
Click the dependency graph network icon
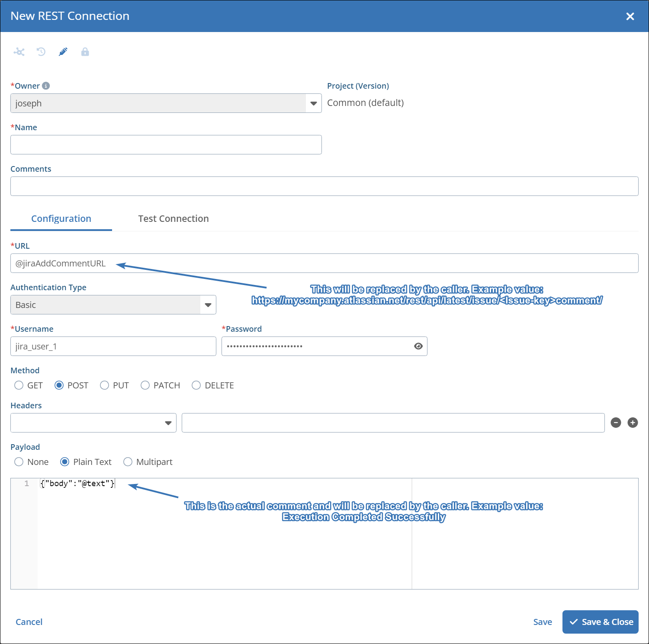click(x=19, y=52)
